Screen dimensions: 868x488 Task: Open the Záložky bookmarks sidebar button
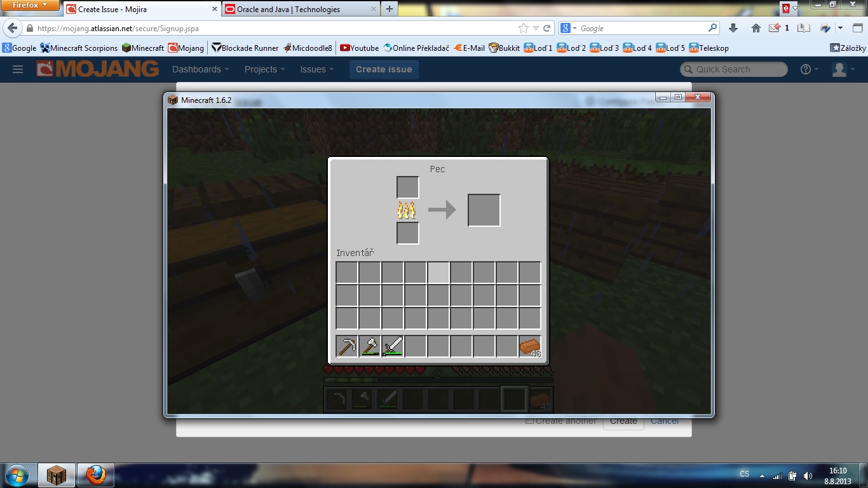848,48
